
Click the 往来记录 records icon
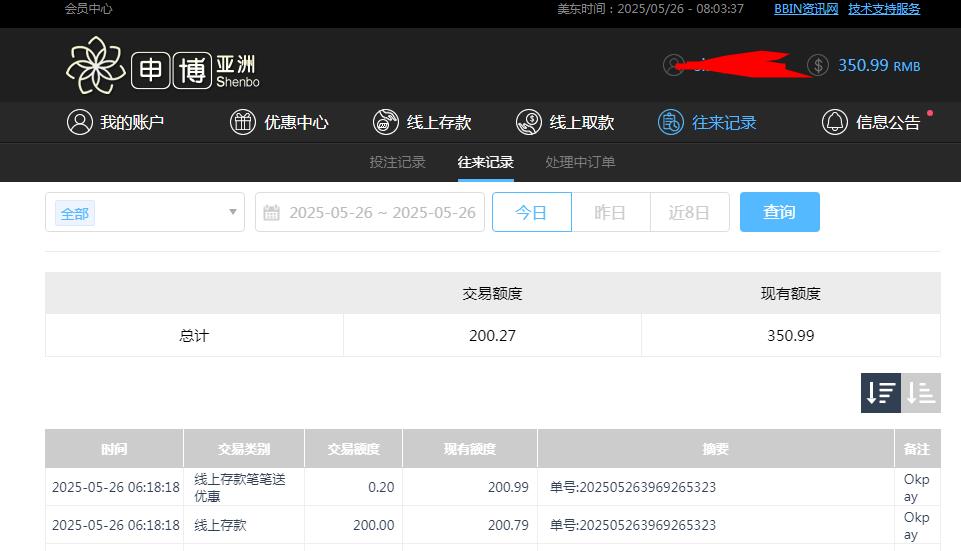pos(670,122)
